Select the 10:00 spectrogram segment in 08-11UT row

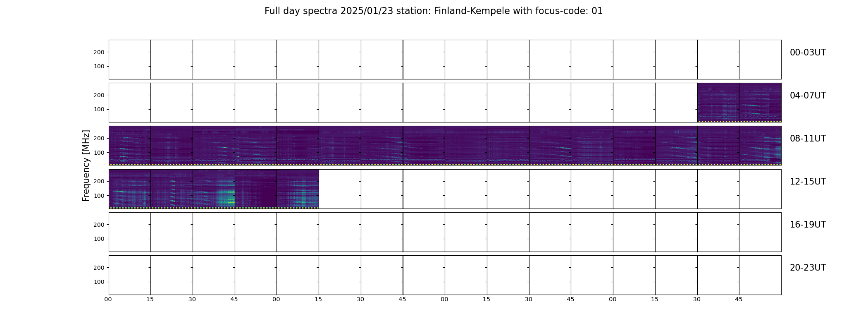coord(466,146)
